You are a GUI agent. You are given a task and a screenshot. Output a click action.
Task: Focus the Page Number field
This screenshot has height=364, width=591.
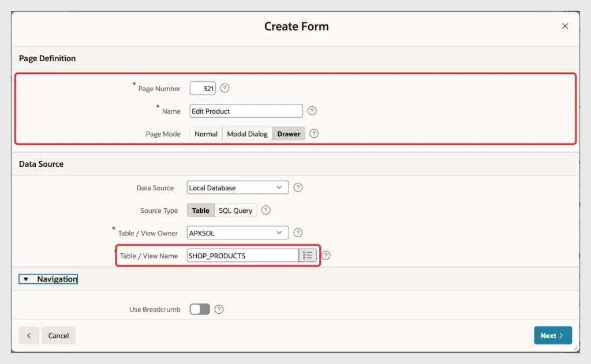click(203, 89)
